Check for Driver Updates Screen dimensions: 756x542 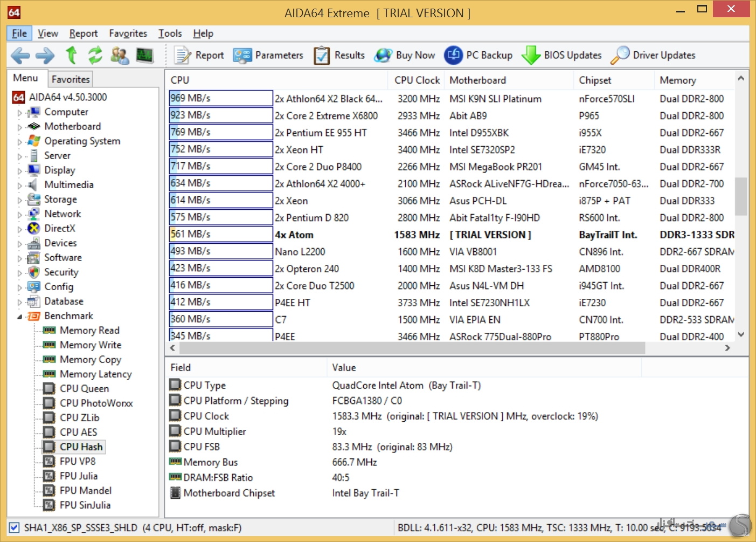653,55
